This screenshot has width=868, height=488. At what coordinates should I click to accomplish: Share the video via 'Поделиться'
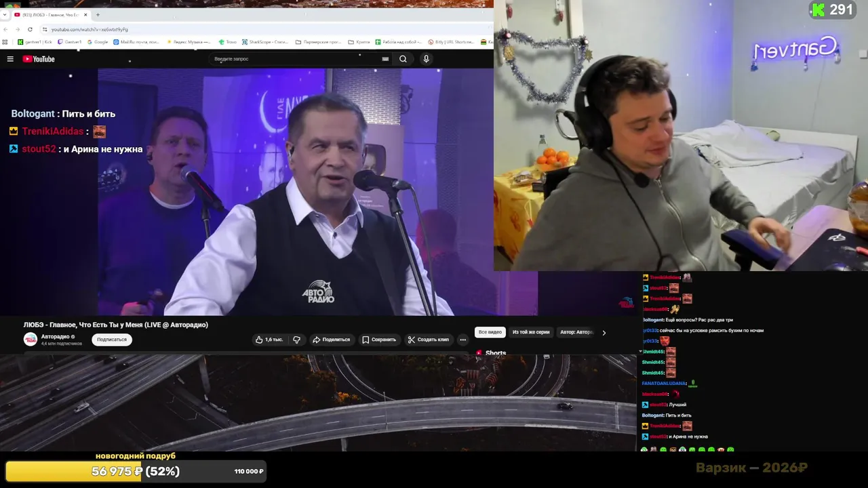tap(332, 340)
